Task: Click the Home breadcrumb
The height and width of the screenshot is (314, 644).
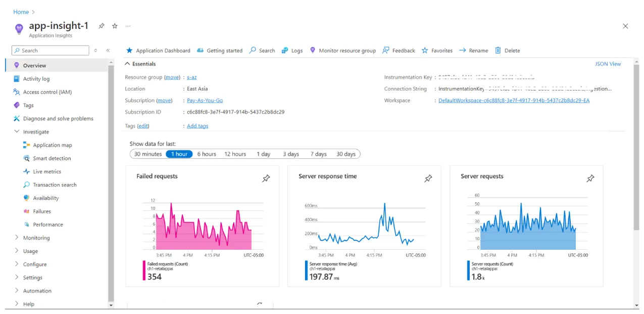Action: pyautogui.click(x=21, y=12)
